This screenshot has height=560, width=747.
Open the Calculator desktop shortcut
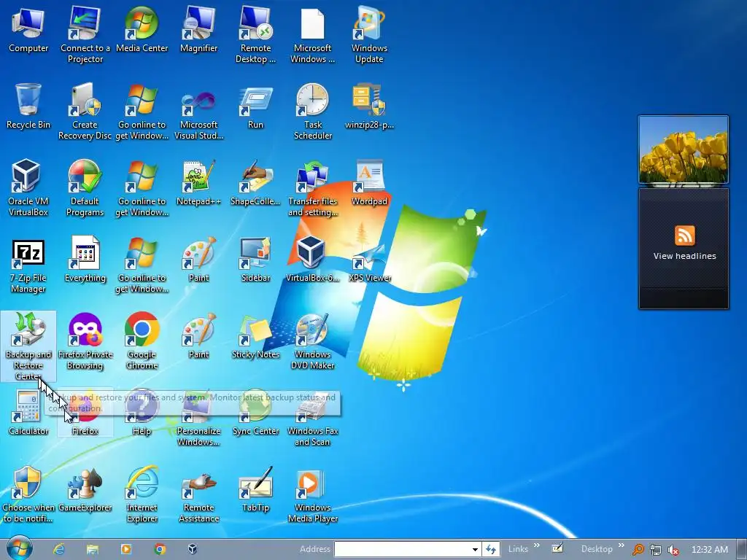coord(28,413)
